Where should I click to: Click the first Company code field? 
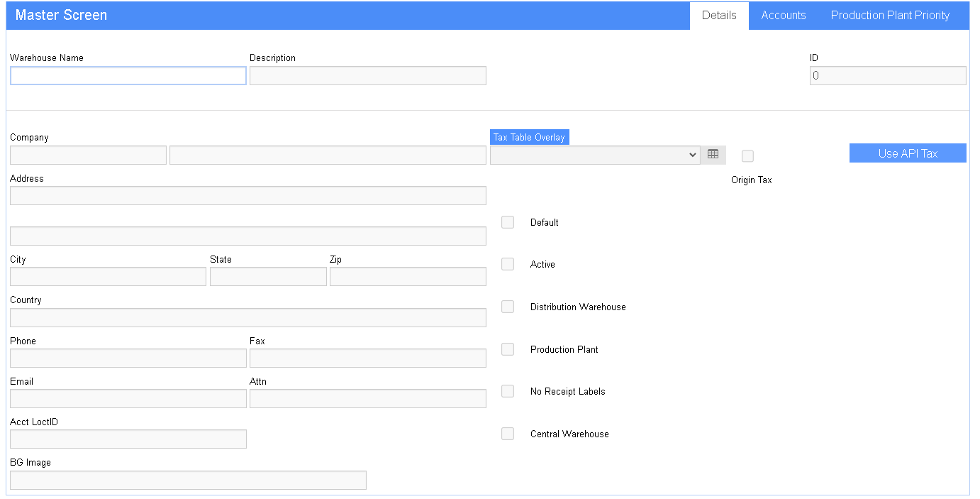pos(88,155)
